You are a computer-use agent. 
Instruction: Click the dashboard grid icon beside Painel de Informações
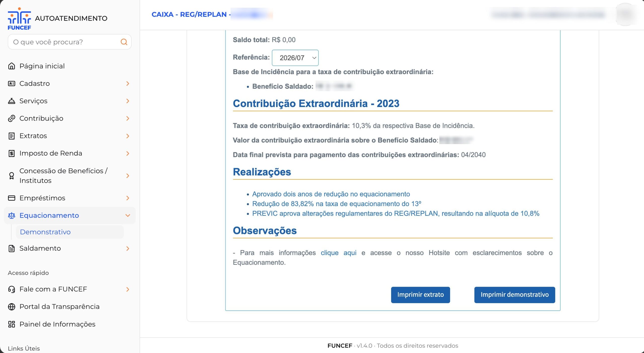[12, 324]
